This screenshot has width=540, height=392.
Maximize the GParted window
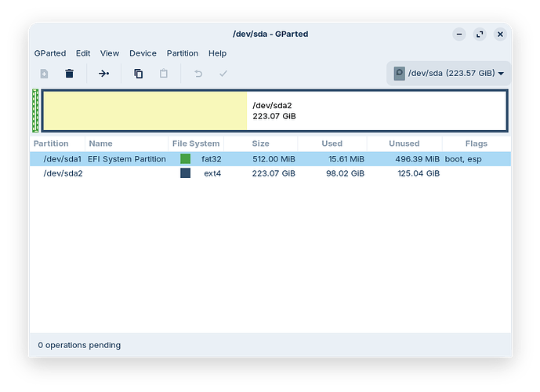(x=480, y=34)
